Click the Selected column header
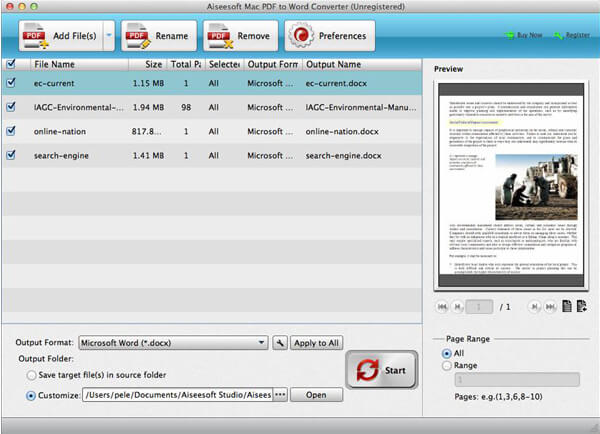Screen dimensions: 600x434 click(x=225, y=64)
